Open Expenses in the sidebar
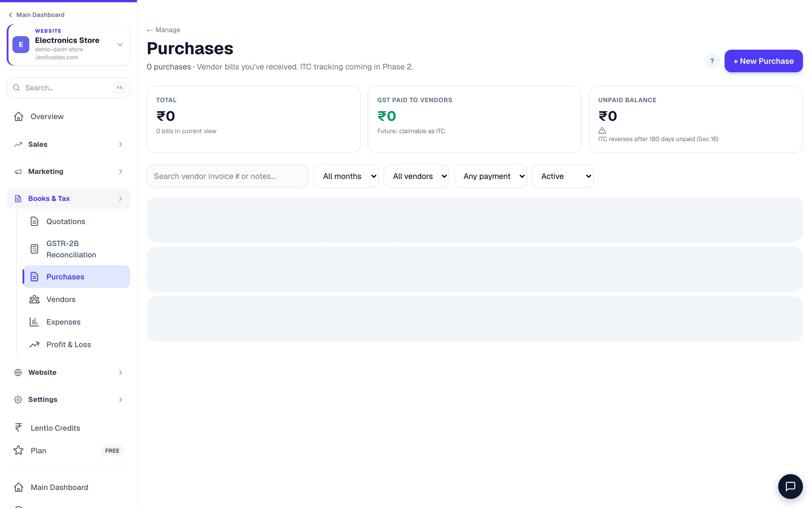The image size is (812, 508). click(76, 322)
